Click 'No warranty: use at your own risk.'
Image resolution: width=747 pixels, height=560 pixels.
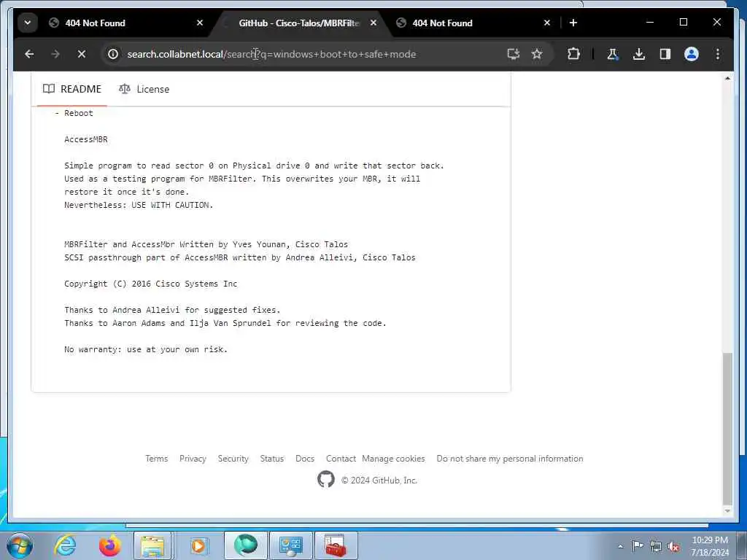[x=146, y=349]
